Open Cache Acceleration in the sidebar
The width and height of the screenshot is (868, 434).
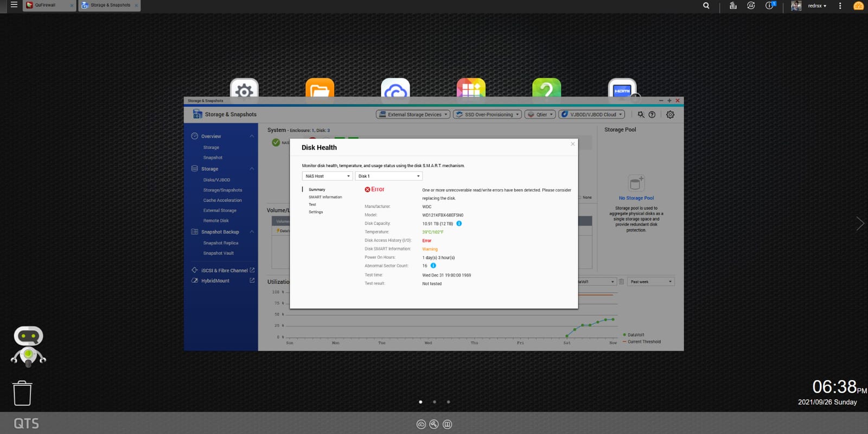(222, 201)
